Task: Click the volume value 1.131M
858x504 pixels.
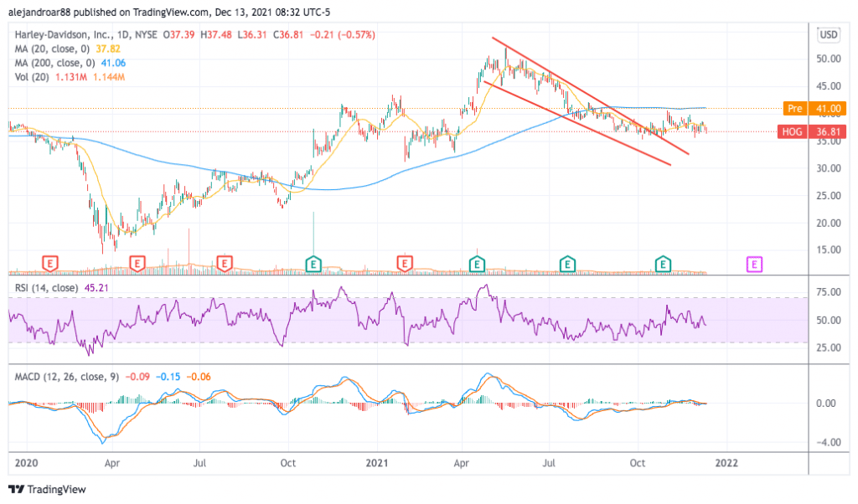Action: click(x=71, y=77)
